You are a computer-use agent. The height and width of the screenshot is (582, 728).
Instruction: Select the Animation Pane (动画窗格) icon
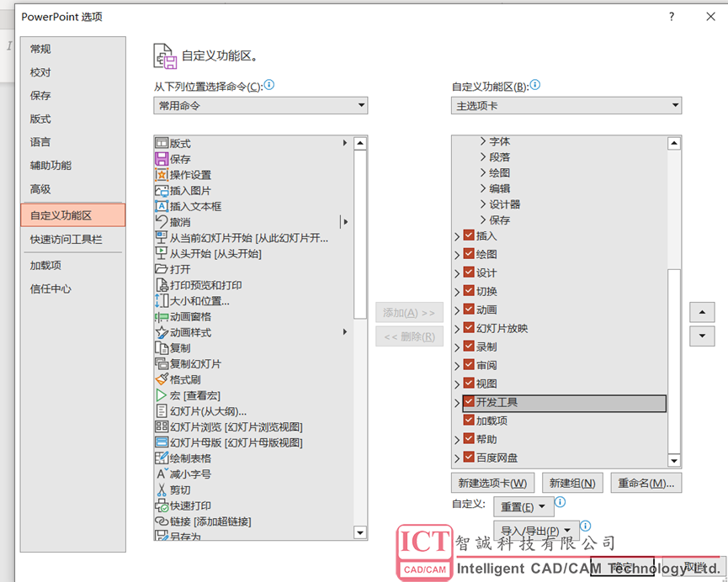(162, 317)
